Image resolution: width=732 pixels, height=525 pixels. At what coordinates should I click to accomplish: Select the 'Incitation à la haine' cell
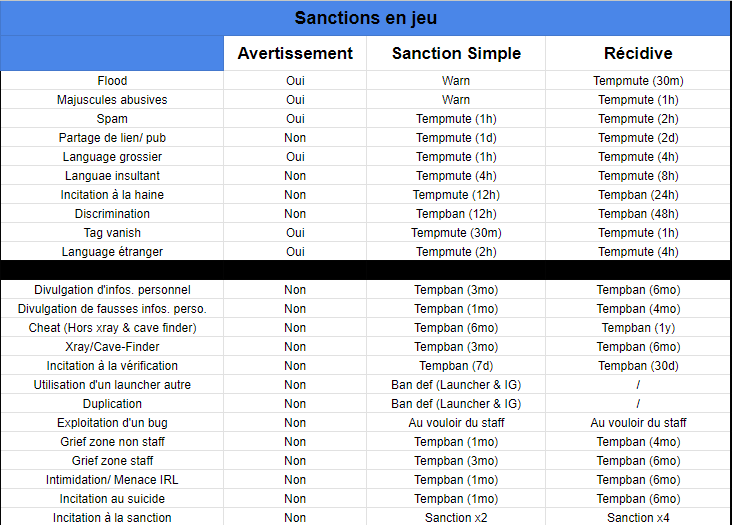[112, 195]
